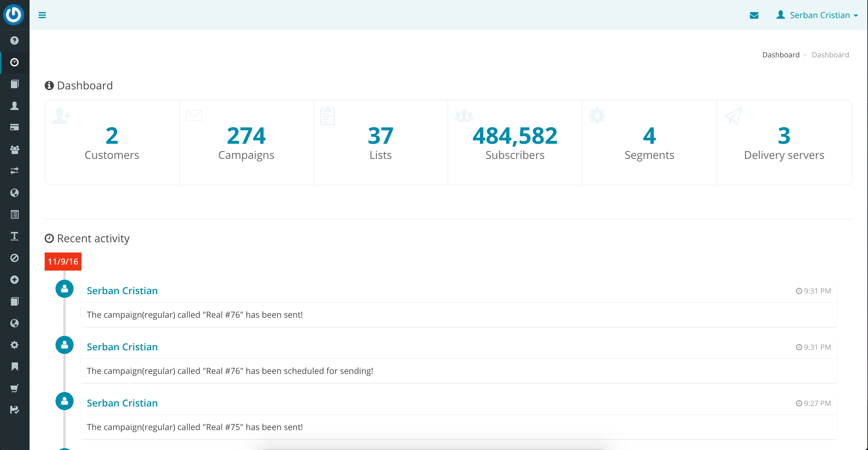868x450 pixels.
Task: Click the MailWizz logo at top left
Action: pyautogui.click(x=14, y=15)
